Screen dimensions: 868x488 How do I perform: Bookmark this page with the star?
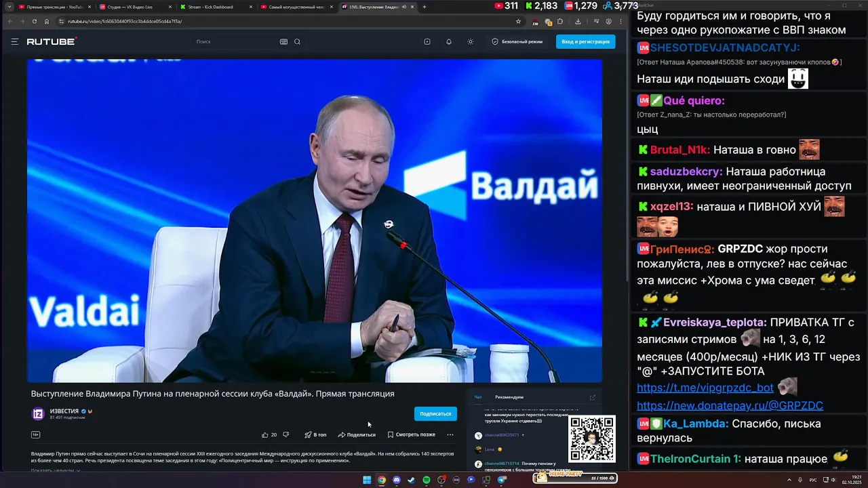[x=519, y=21]
